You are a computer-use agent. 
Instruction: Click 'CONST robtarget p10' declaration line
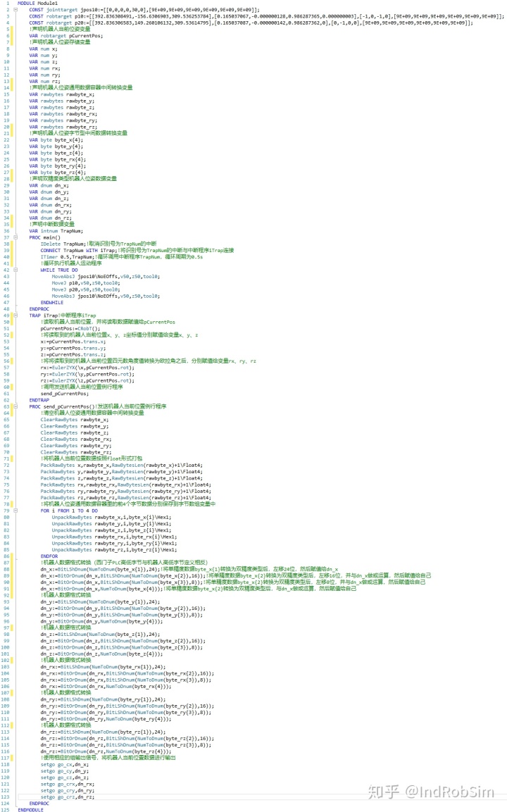266,16
